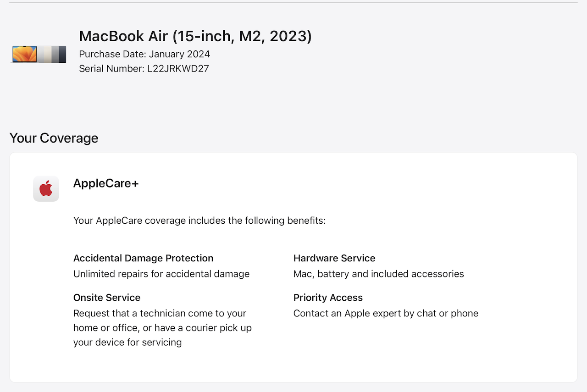The width and height of the screenshot is (587, 392).
Task: Click the Your Coverage section heading
Action: [x=54, y=138]
